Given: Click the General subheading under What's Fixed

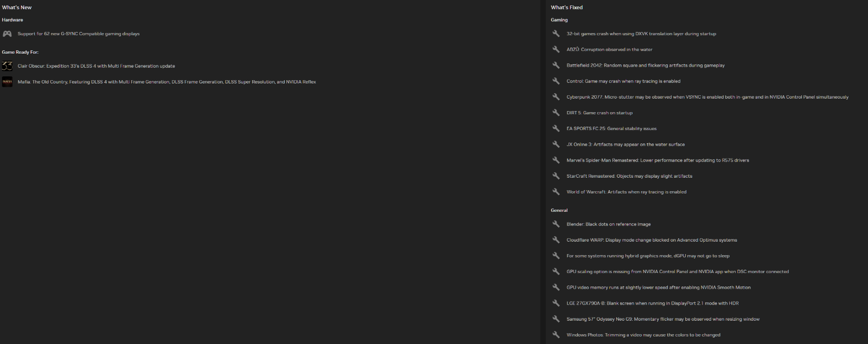Looking at the screenshot, I should pyautogui.click(x=559, y=210).
